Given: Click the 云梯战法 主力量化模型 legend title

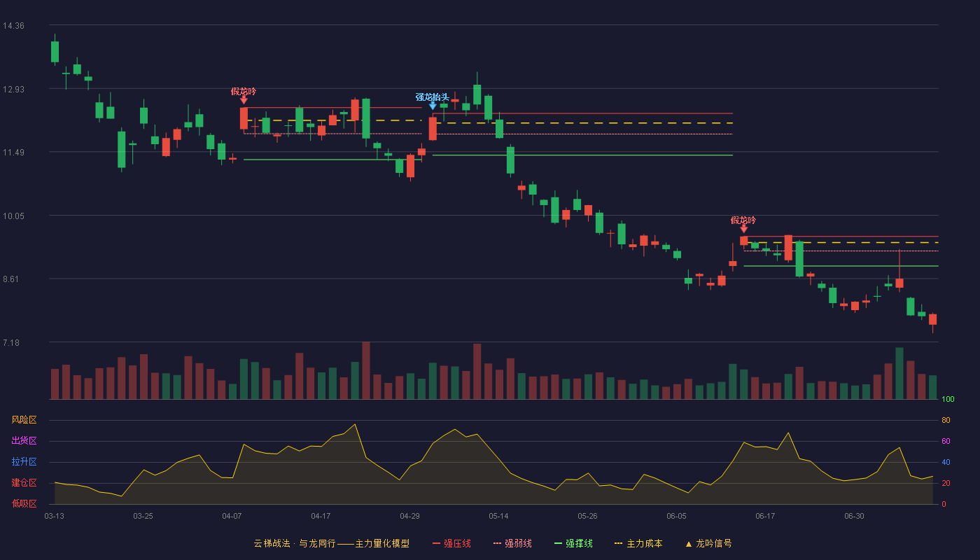Looking at the screenshot, I should [331, 543].
